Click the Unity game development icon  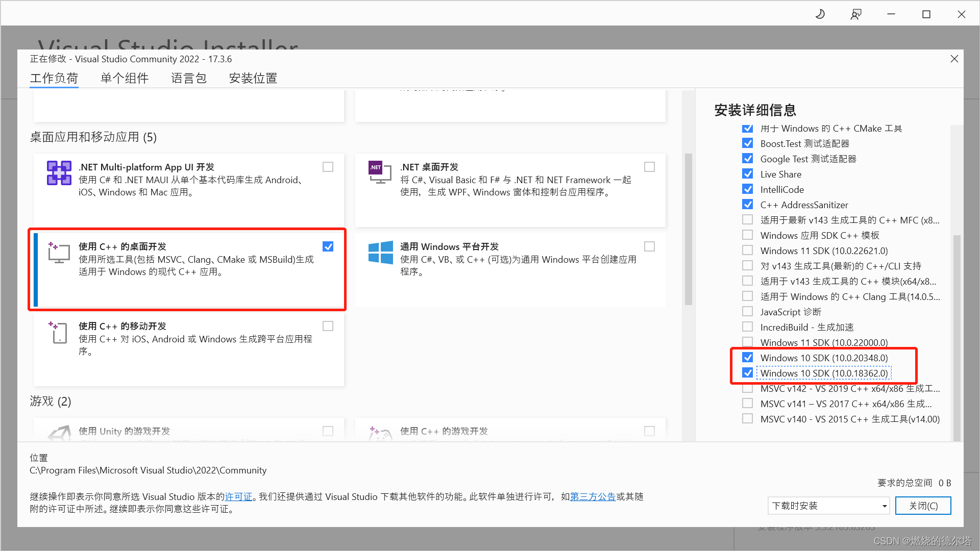[59, 432]
